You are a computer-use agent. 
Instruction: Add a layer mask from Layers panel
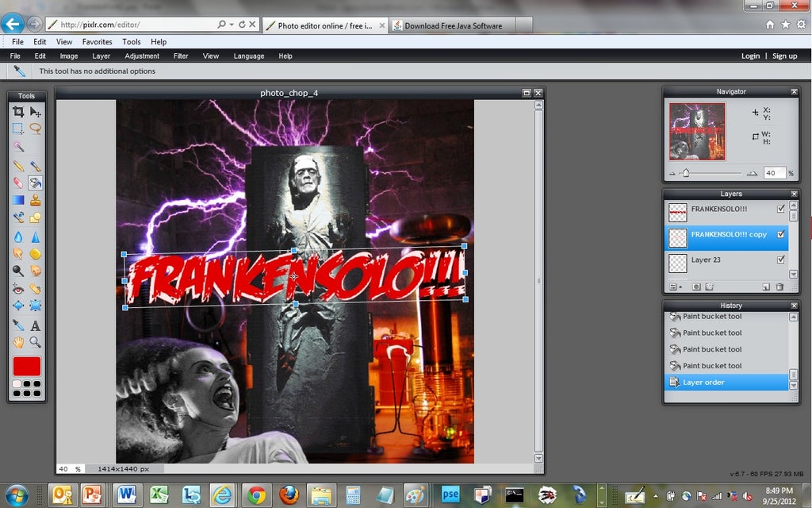[696, 287]
